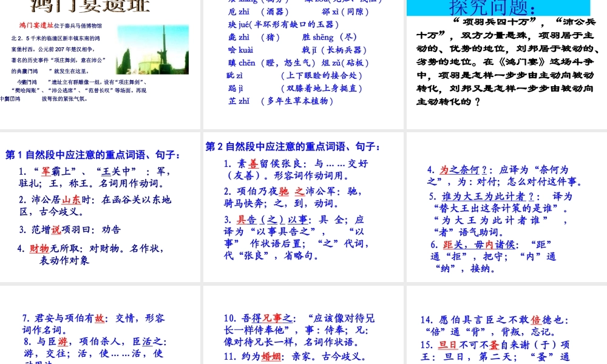Screen dimensions: 607x364
Task: Click the monument photo on the 遗址 slide
Action: tap(152, 49)
